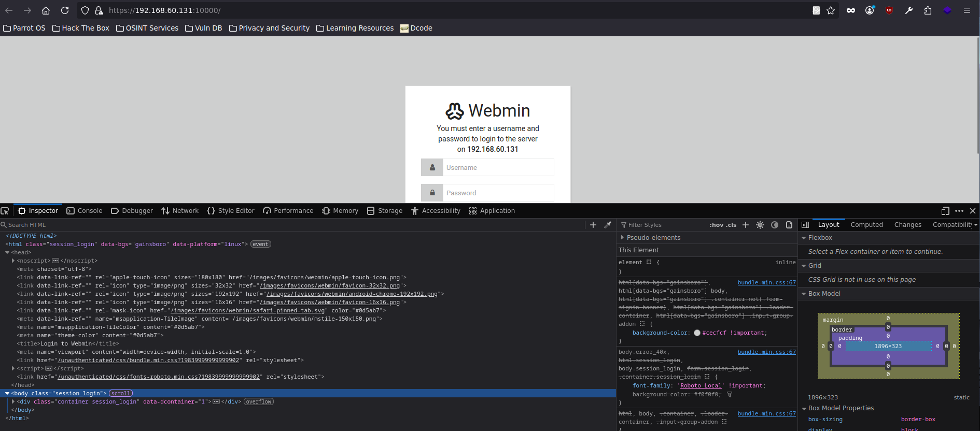
Task: Expand the Pseudo-elements section
Action: [622, 237]
